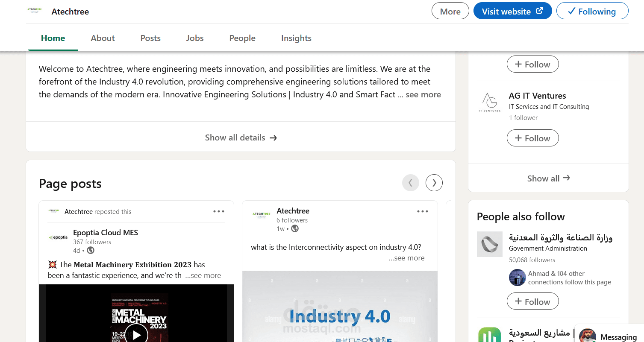The image size is (644, 342).
Task: Follow the company listed above AG IT Ventures
Action: point(532,64)
